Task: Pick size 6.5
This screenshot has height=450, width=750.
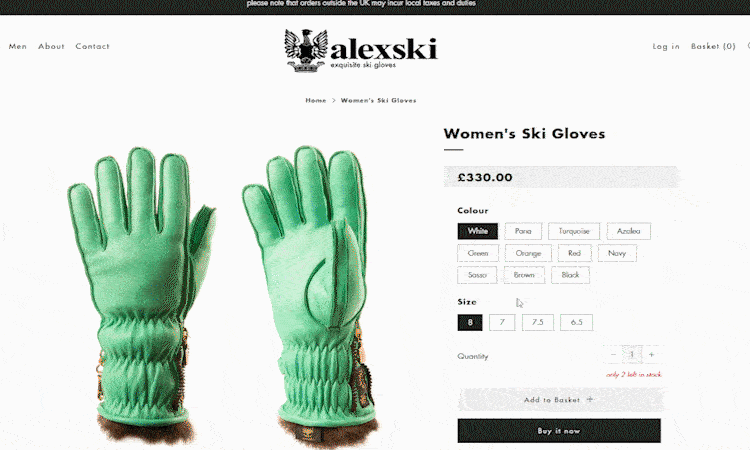Action: pos(576,322)
